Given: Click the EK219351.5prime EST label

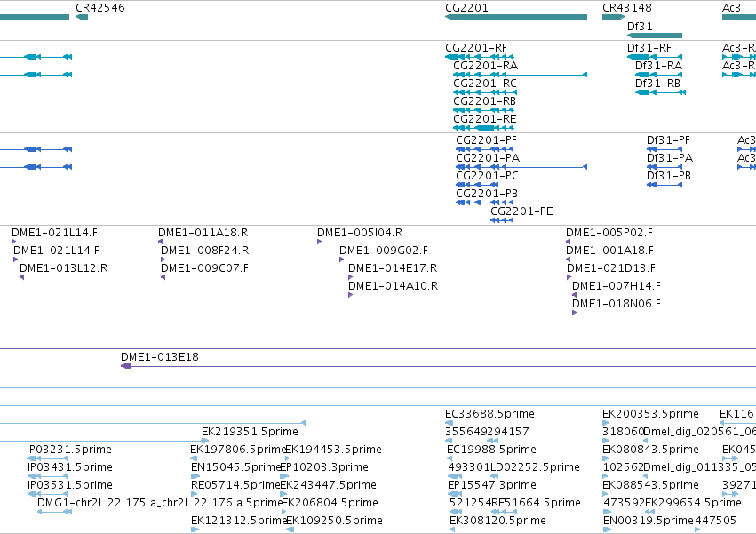Looking at the screenshot, I should (x=250, y=432).
